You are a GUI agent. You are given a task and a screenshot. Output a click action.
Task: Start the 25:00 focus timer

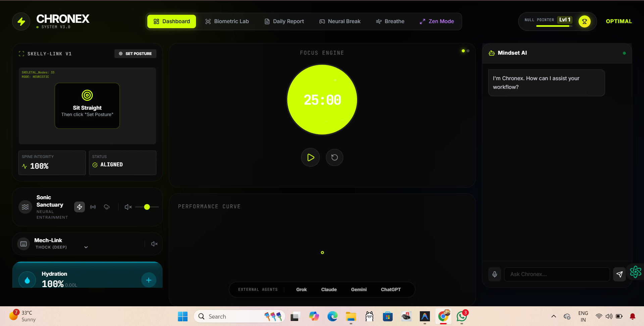(x=310, y=157)
